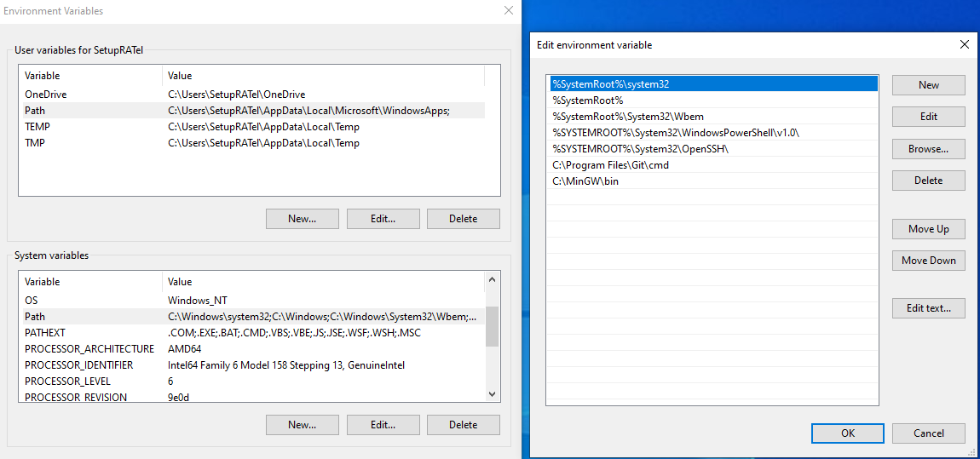Click New... under System variables
This screenshot has height=459, width=980.
(x=302, y=425)
